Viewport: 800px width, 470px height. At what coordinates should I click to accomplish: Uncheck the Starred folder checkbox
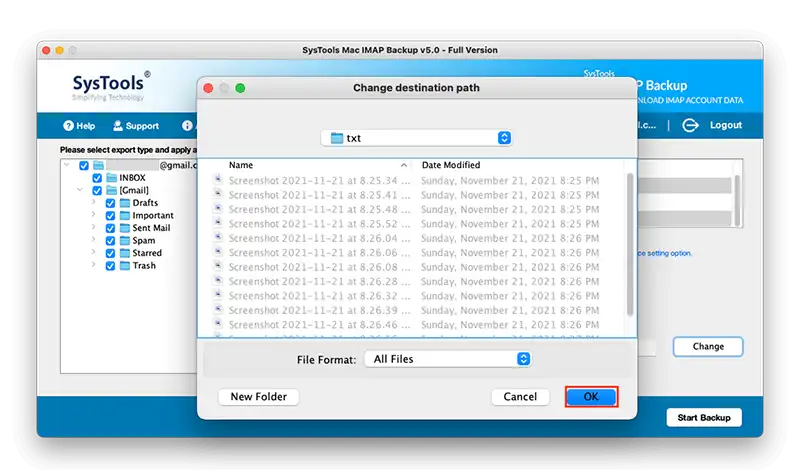[110, 253]
